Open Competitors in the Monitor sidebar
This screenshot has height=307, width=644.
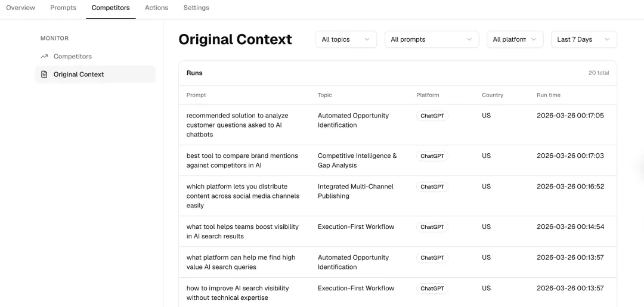pyautogui.click(x=72, y=57)
